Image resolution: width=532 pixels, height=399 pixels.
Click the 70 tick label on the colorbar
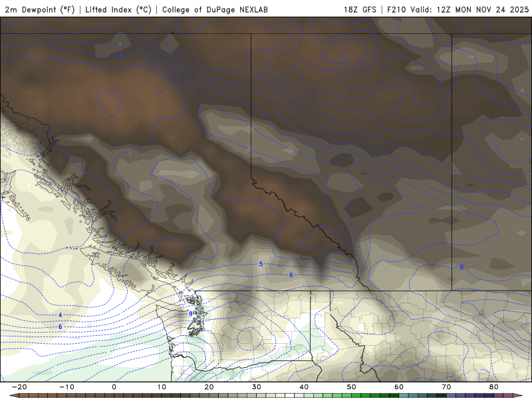tap(446, 387)
